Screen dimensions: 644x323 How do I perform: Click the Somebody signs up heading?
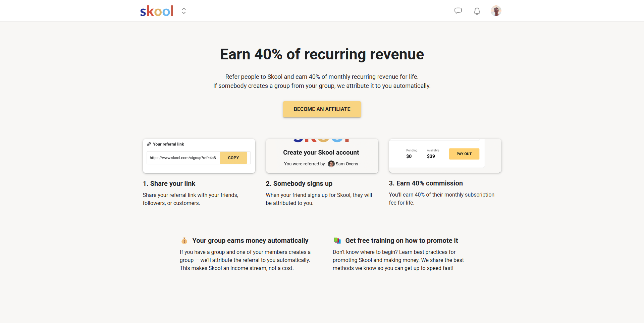(x=299, y=183)
